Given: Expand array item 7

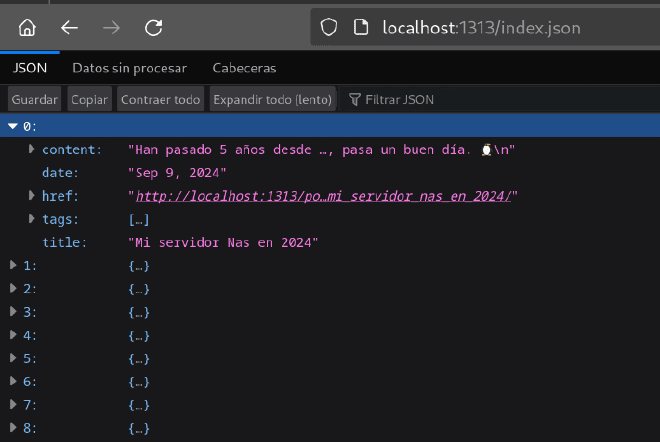Looking at the screenshot, I should coord(13,404).
